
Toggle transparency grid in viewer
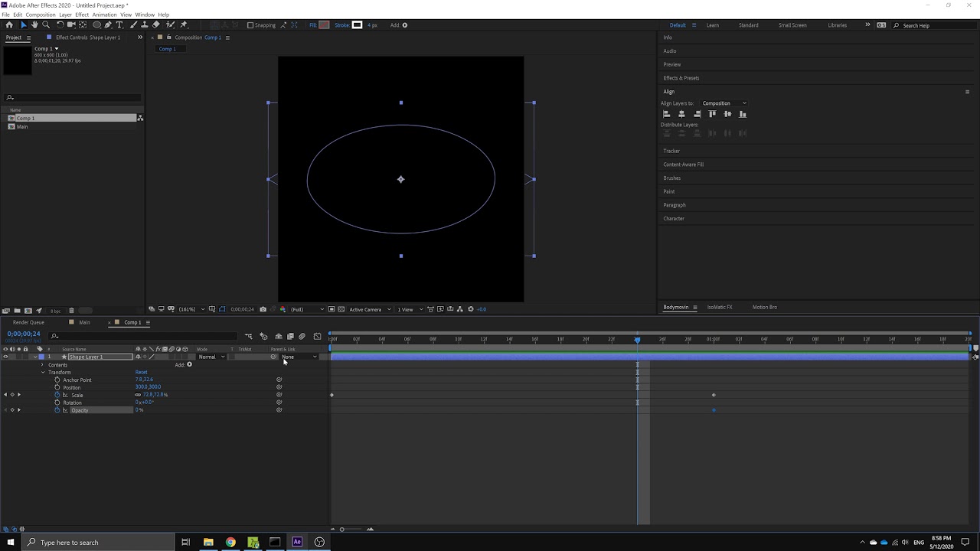point(341,309)
